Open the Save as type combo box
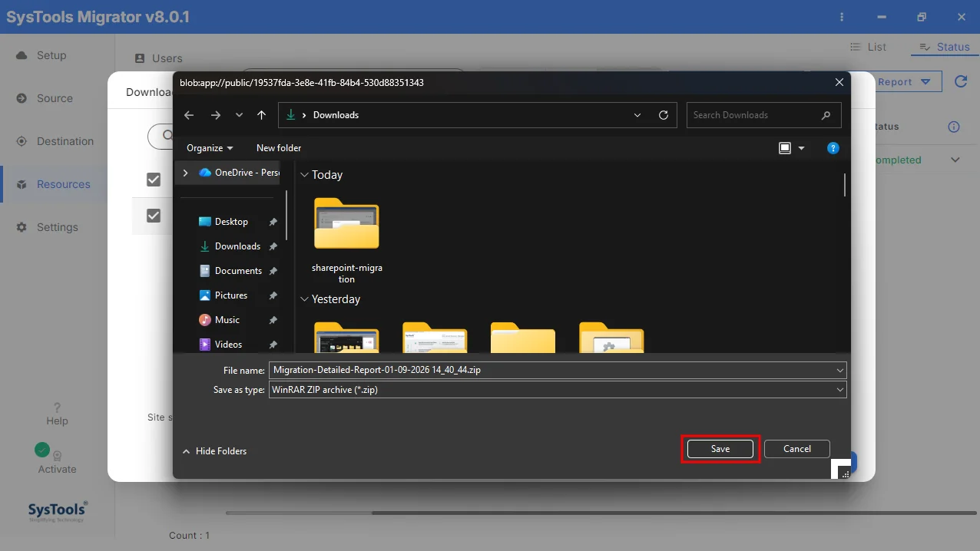This screenshot has width=980, height=551. (x=558, y=390)
